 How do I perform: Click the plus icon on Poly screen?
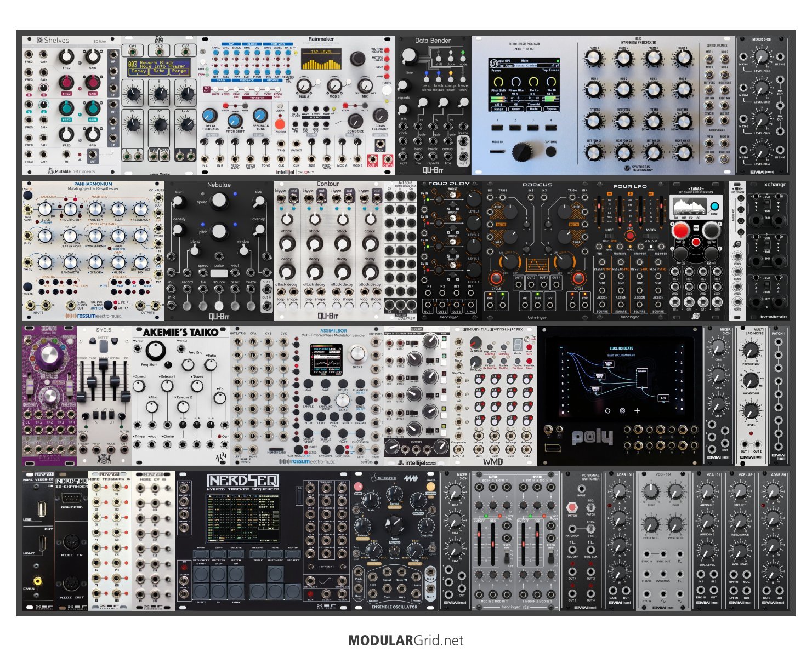[x=637, y=410]
